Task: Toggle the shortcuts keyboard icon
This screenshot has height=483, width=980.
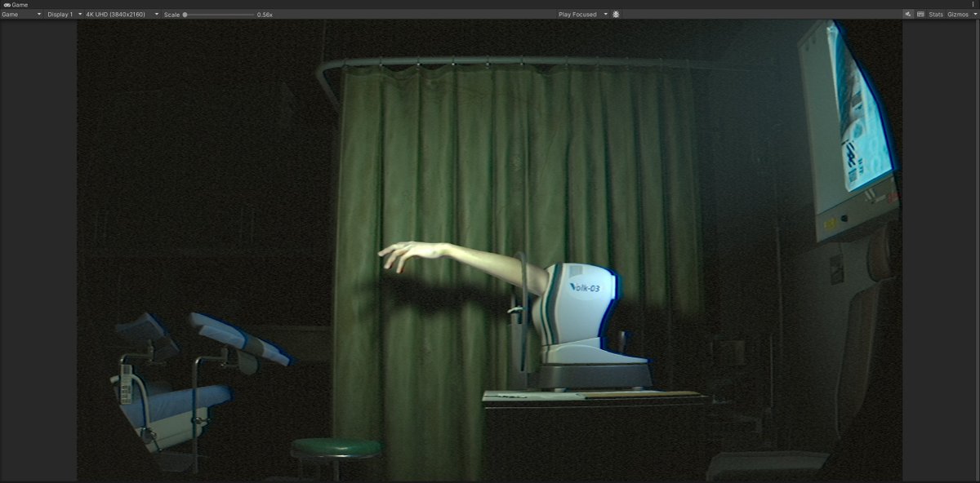Action: pos(920,15)
